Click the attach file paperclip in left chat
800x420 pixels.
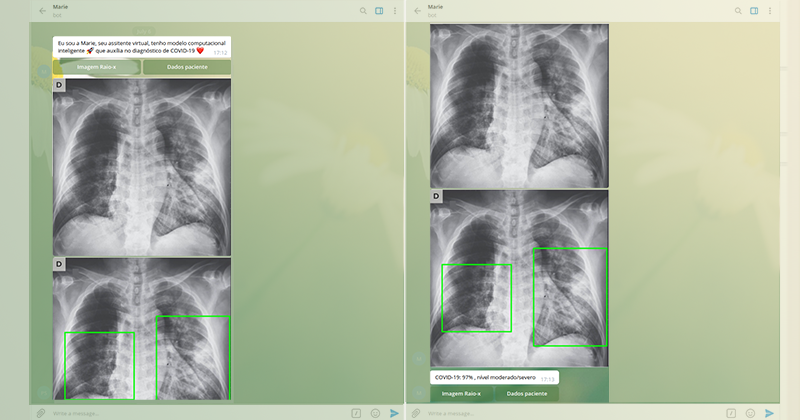(x=41, y=412)
